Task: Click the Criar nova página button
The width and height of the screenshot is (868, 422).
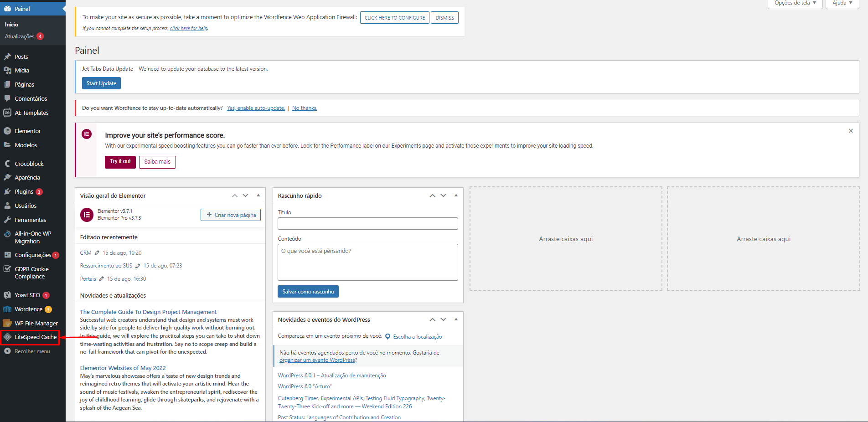Action: click(231, 215)
